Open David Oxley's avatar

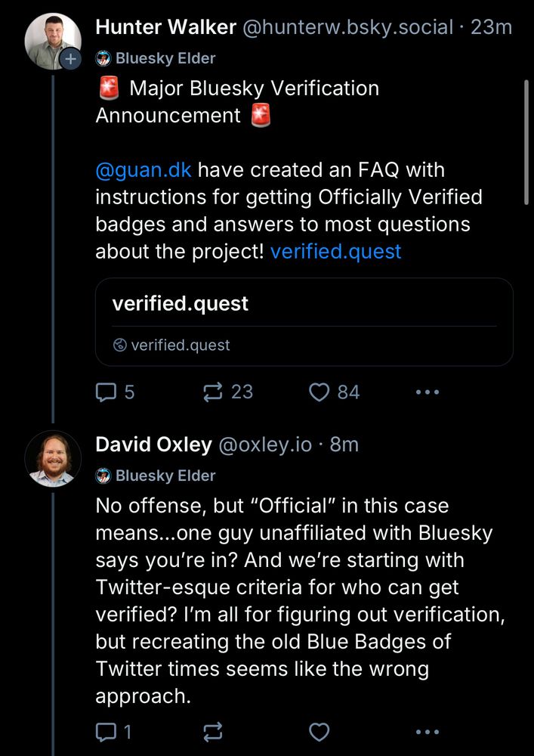click(53, 458)
